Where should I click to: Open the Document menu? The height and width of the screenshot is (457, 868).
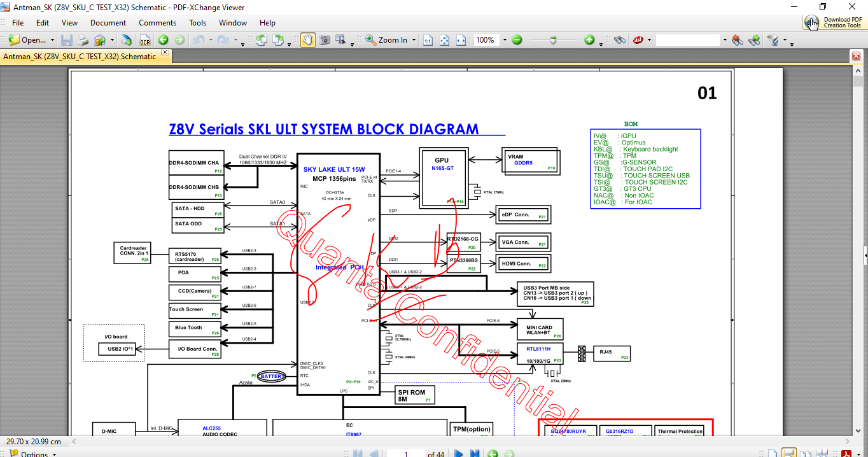pyautogui.click(x=108, y=23)
